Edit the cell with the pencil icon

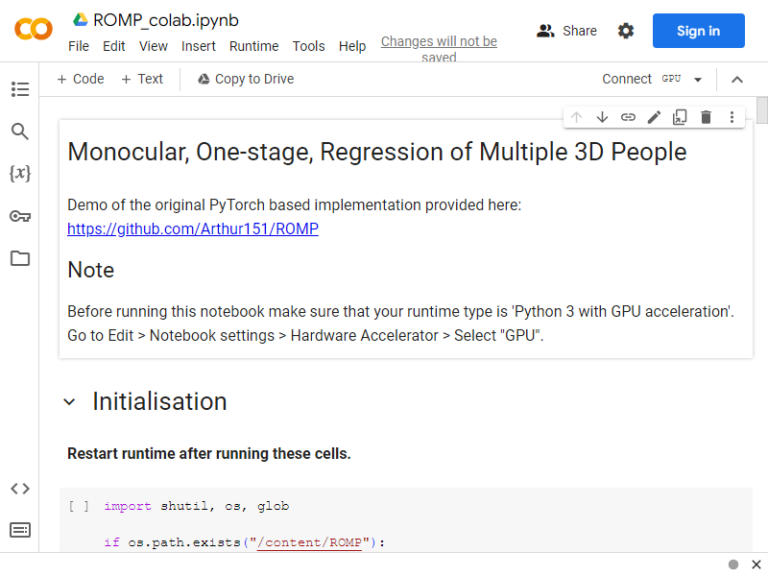coord(654,117)
